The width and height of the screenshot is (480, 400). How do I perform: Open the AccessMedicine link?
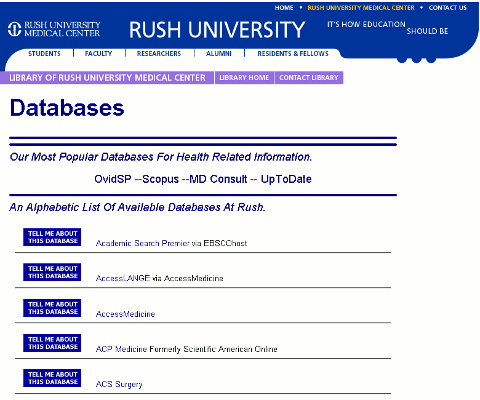[x=125, y=314]
